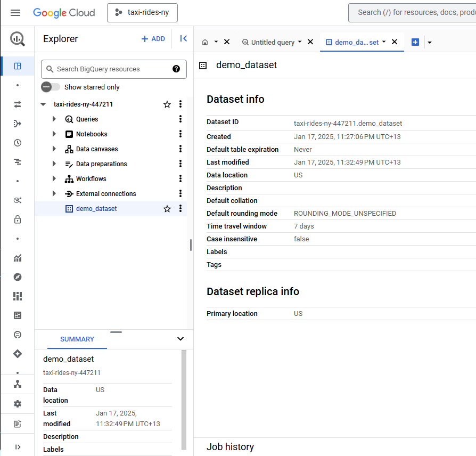Open actions menu for Data preparations

click(x=180, y=164)
